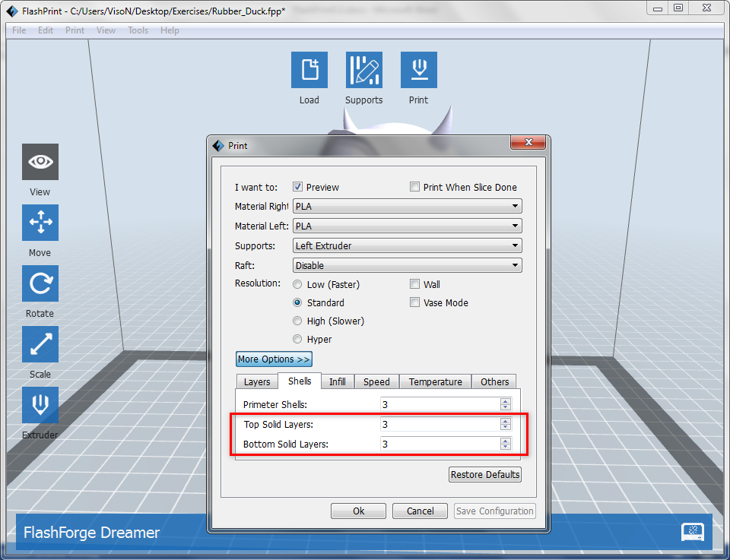
Task: Click the printer status icon in blue bar
Action: point(692,532)
